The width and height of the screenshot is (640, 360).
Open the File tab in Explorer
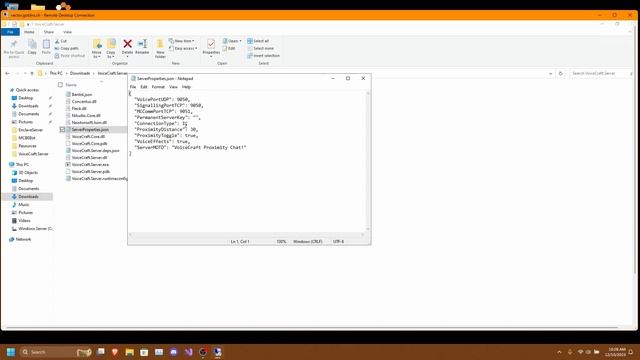[x=10, y=32]
